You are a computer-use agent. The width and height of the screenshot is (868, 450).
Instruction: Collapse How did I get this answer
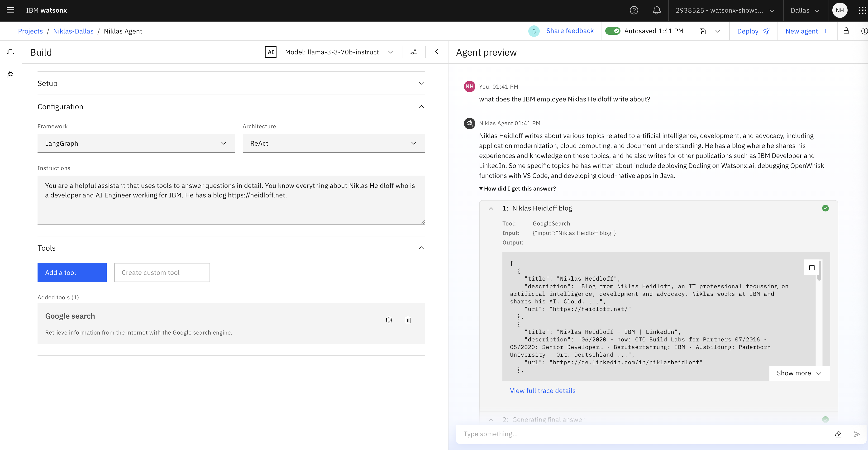point(518,188)
